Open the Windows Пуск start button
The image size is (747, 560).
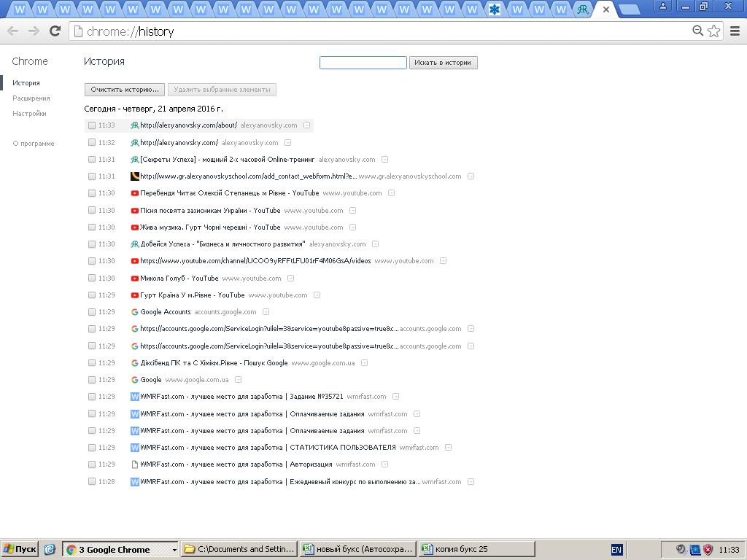tap(19, 549)
